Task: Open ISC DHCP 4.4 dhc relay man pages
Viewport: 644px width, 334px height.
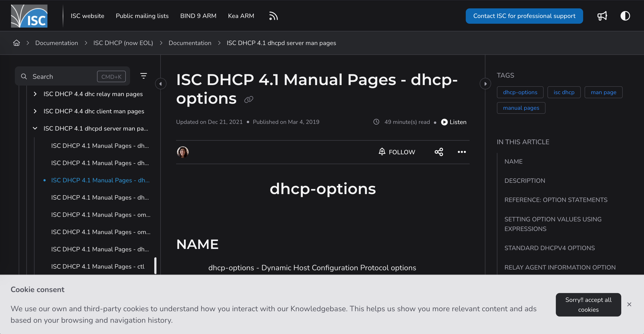Action: coord(93,94)
